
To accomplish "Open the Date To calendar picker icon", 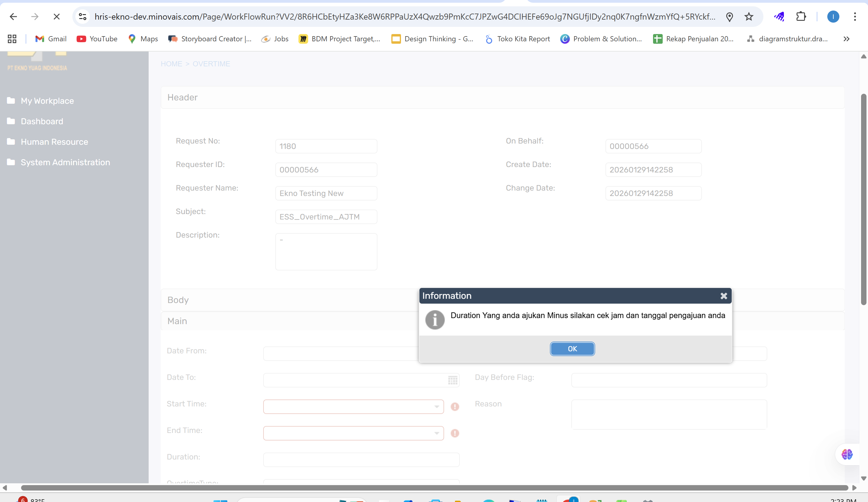I will point(453,380).
